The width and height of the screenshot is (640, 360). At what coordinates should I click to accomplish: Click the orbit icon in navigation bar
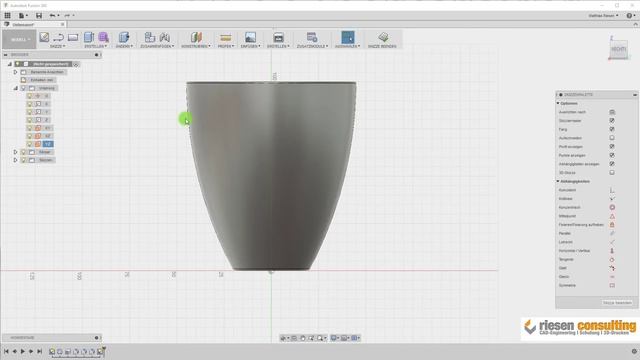pyautogui.click(x=283, y=338)
